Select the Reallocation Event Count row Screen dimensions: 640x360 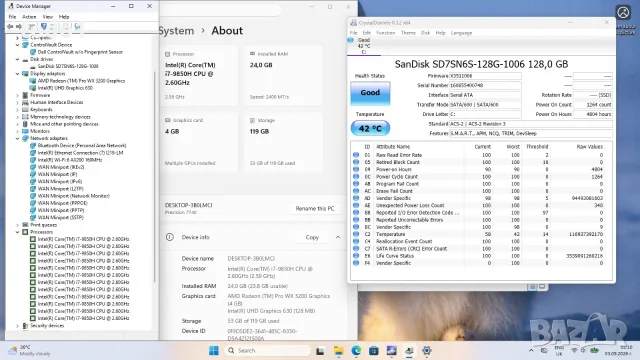pyautogui.click(x=482, y=242)
